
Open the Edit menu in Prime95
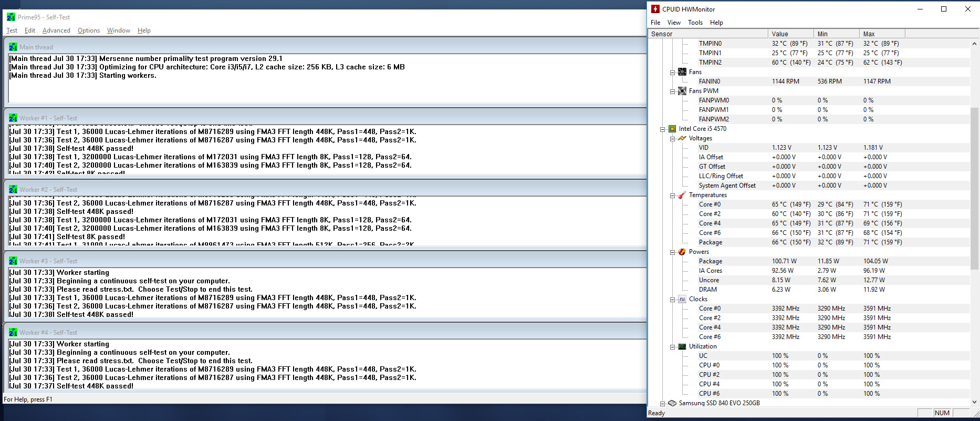point(30,30)
